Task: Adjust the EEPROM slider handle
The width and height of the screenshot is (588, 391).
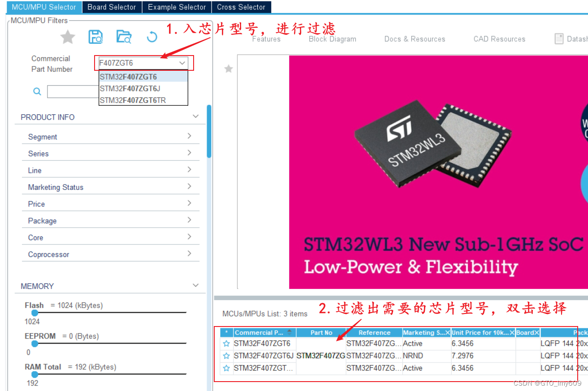Action: pyautogui.click(x=35, y=344)
